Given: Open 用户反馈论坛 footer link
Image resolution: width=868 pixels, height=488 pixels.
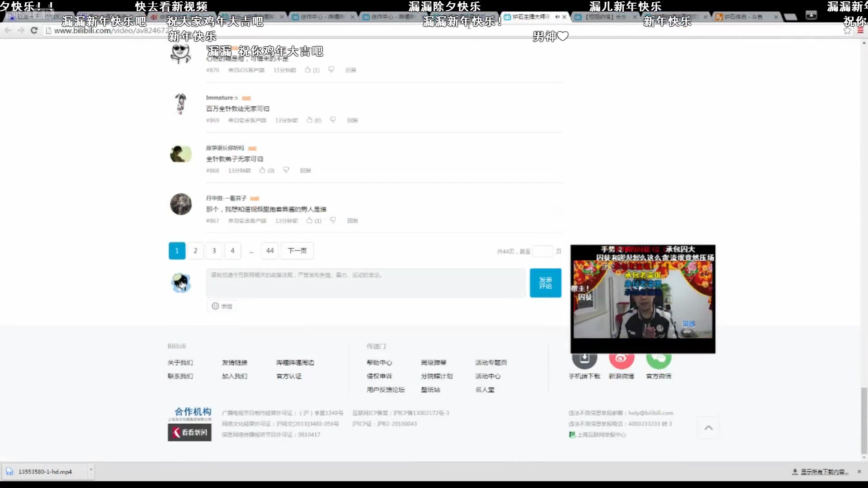Looking at the screenshot, I should coord(386,389).
